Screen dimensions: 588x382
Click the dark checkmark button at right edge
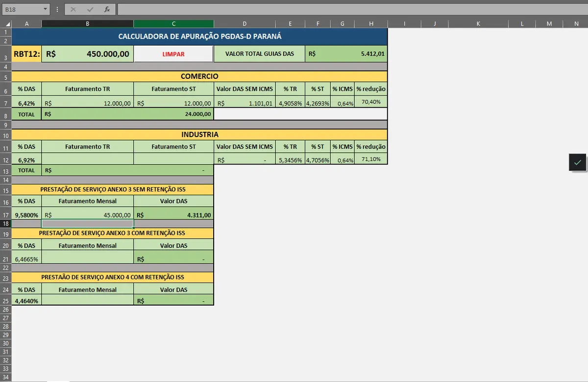pos(578,162)
